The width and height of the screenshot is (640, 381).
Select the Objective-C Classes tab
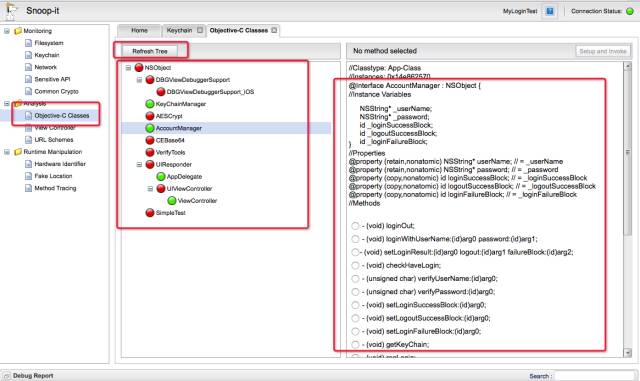point(239,31)
